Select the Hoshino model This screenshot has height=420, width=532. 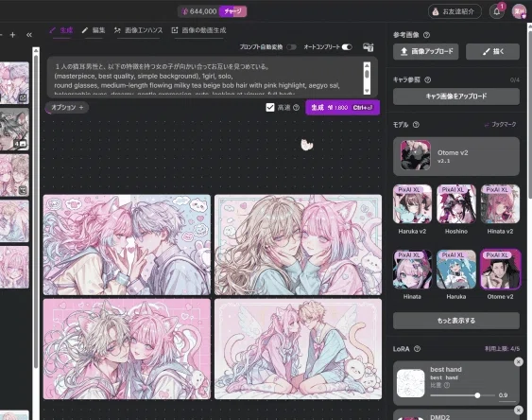456,204
